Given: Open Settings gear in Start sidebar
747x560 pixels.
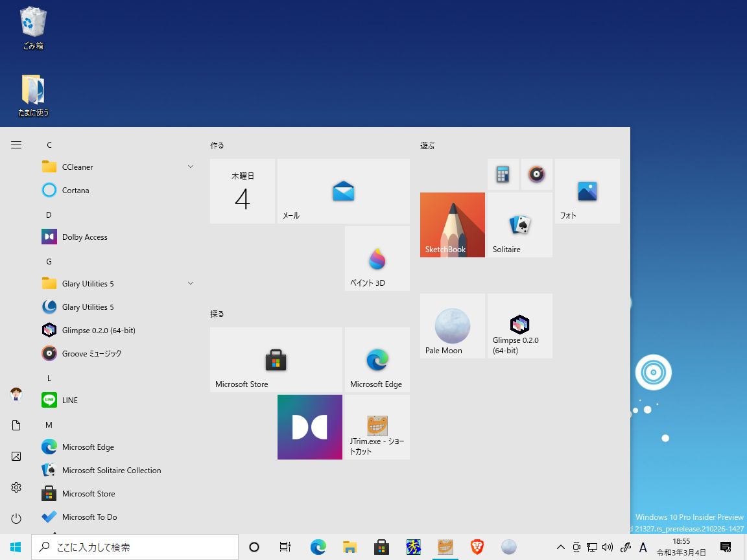Looking at the screenshot, I should click(x=16, y=487).
